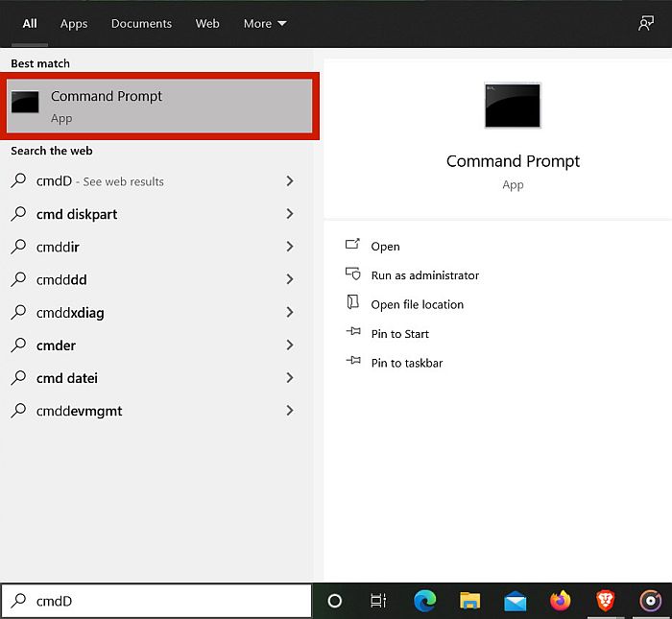Open File Explorer from the taskbar
Screen dimensions: 672x619
470,601
